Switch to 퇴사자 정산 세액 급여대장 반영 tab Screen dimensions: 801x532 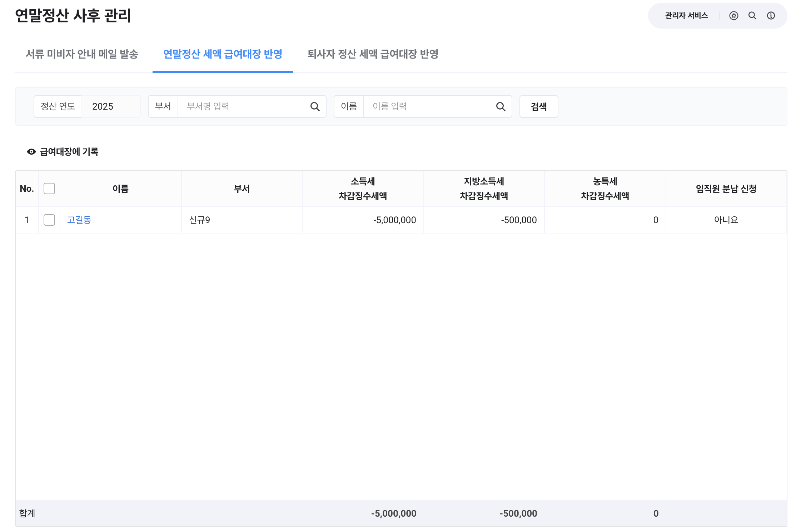click(x=373, y=54)
